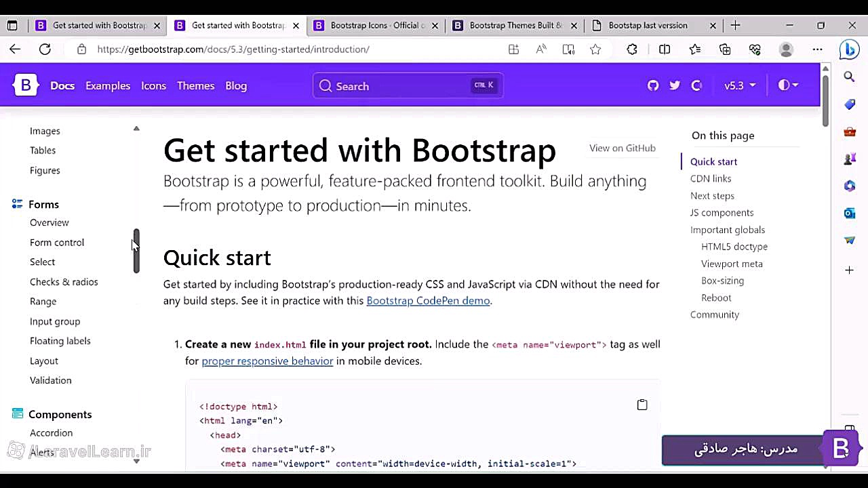Open the tab actions menu icon
Image resolution: width=868 pixels, height=488 pixels.
tap(12, 26)
